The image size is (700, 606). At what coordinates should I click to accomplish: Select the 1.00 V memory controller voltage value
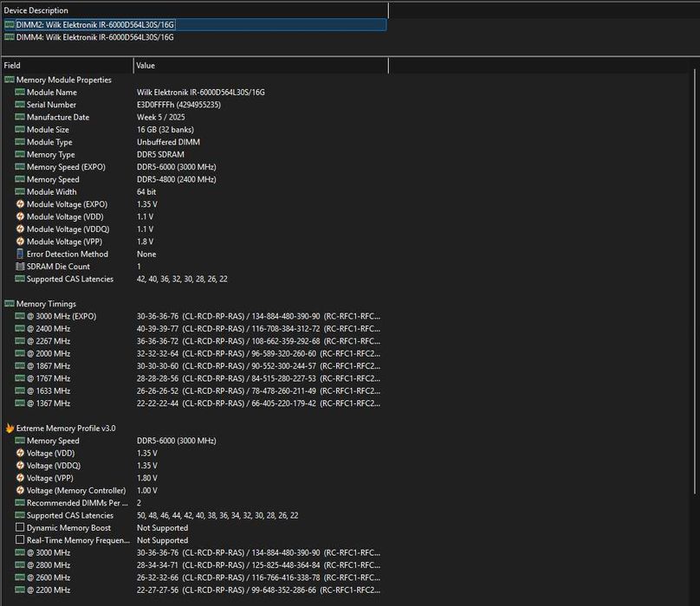147,490
